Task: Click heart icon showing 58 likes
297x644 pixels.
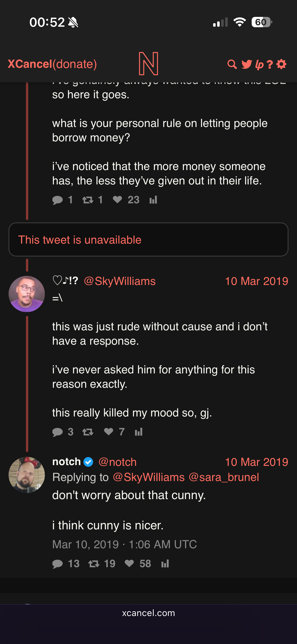Action: (129, 564)
